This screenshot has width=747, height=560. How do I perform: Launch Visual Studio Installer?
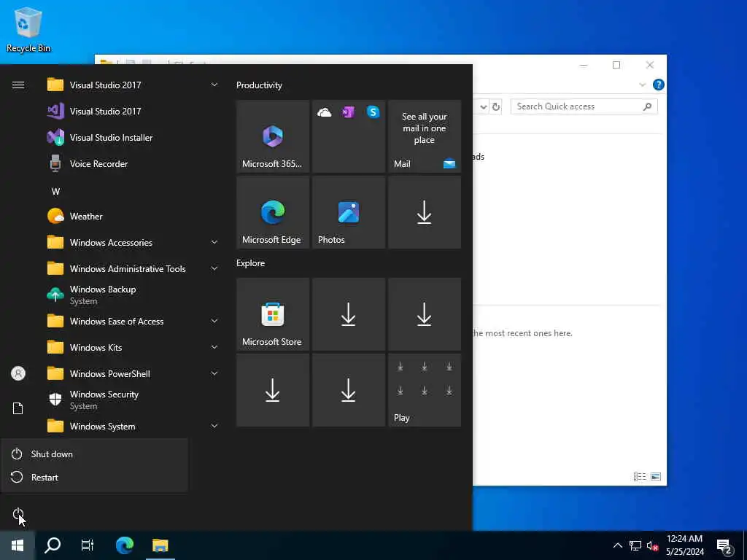pos(111,138)
